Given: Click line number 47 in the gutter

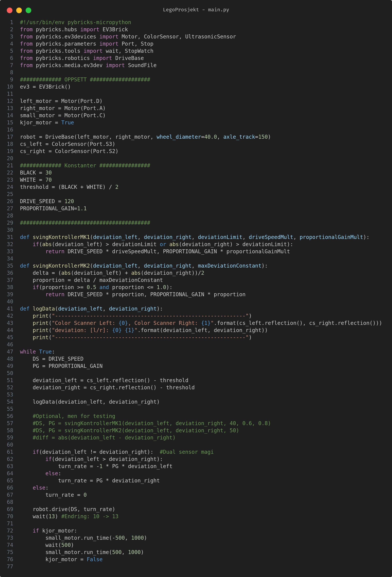Looking at the screenshot, I should (x=10, y=352).
